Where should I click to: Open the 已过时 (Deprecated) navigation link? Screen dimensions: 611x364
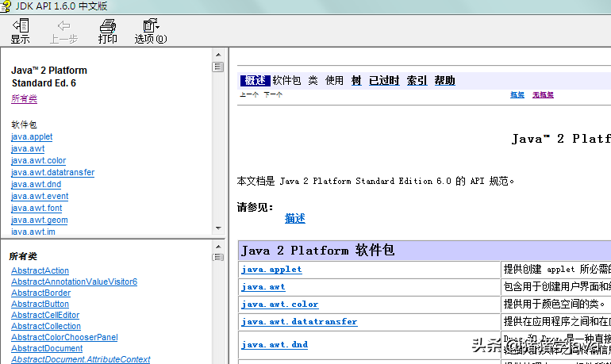tap(384, 81)
